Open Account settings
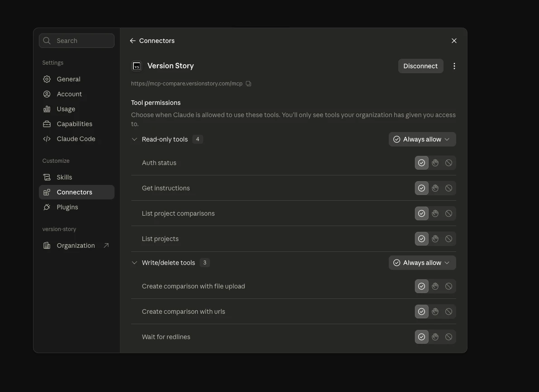539x392 pixels. 76,94
